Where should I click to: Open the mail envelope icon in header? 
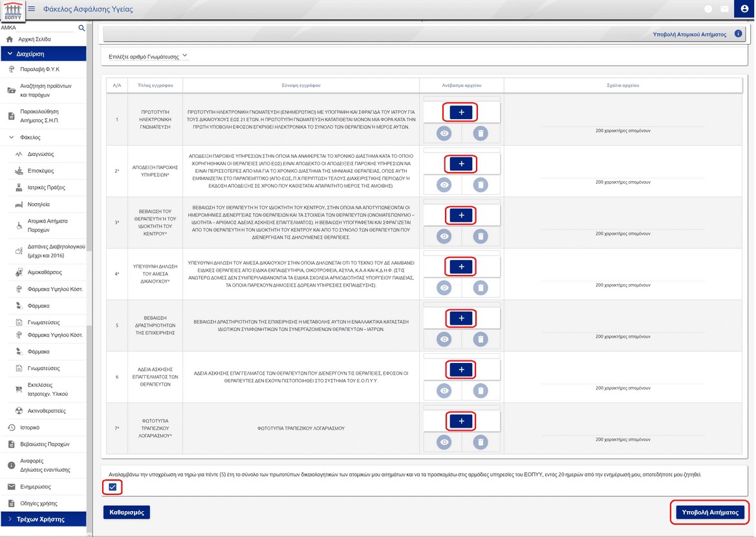(x=725, y=9)
